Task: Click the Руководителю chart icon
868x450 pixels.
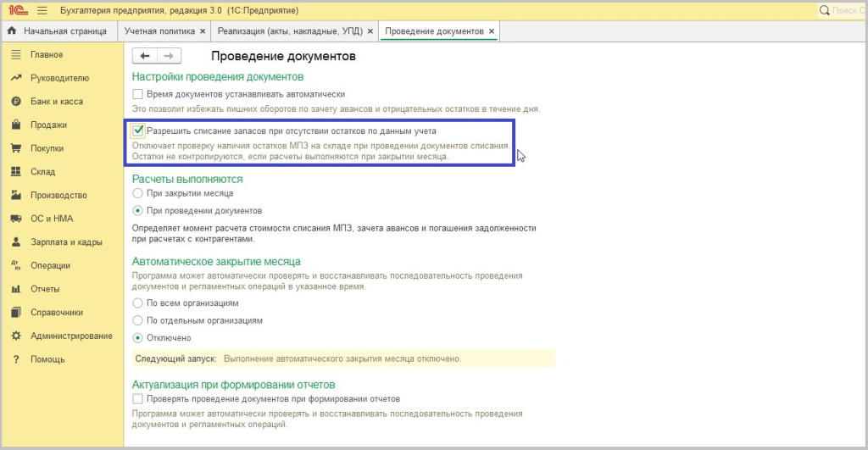Action: [16, 78]
